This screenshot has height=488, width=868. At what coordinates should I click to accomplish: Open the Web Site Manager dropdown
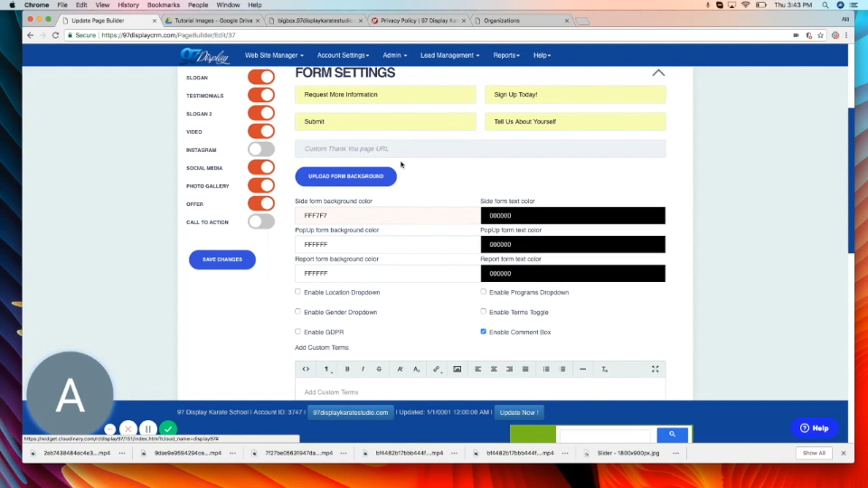click(x=274, y=55)
